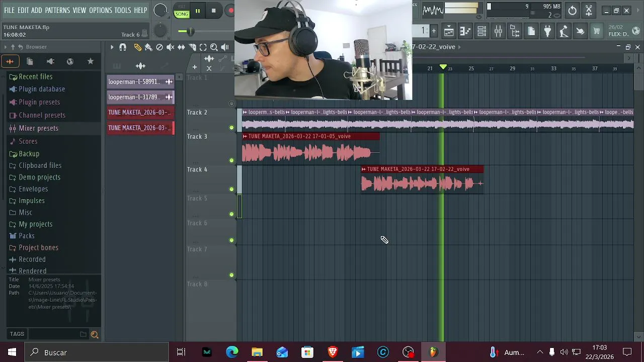Viewport: 644px width, 362px height.
Task: Select the Playback speaker tool
Action: tap(225, 47)
